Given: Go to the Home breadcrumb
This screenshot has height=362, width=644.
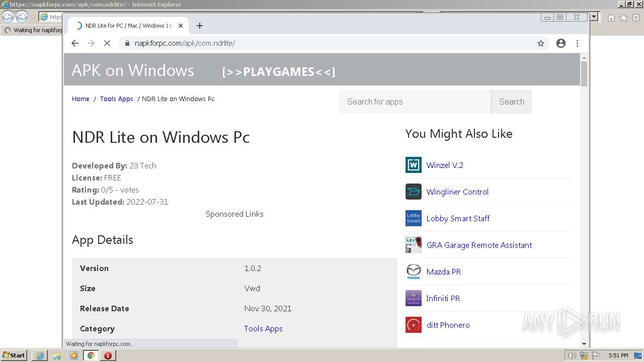Looking at the screenshot, I should coord(80,99).
